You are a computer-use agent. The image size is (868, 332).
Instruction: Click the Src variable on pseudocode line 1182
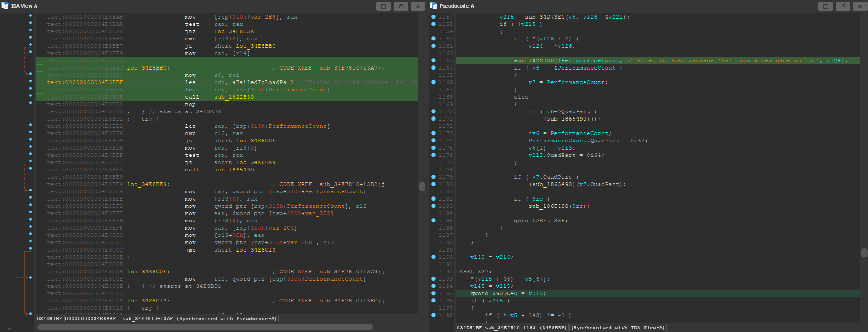(538, 199)
